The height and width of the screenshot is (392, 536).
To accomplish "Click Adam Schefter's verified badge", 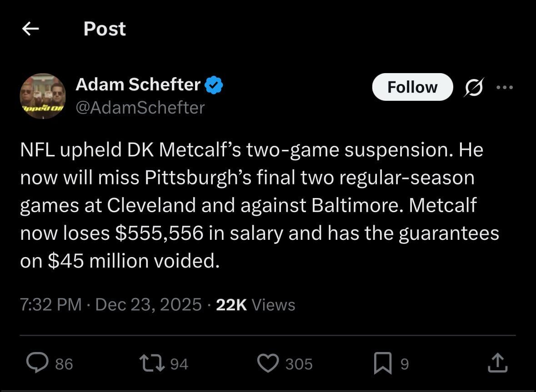I will point(215,84).
